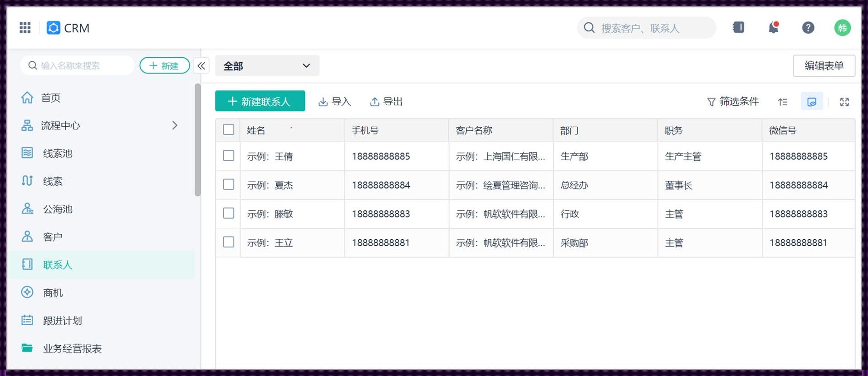This screenshot has height=376, width=868.
Task: Click phone number 18888888883 cell
Action: click(x=397, y=214)
